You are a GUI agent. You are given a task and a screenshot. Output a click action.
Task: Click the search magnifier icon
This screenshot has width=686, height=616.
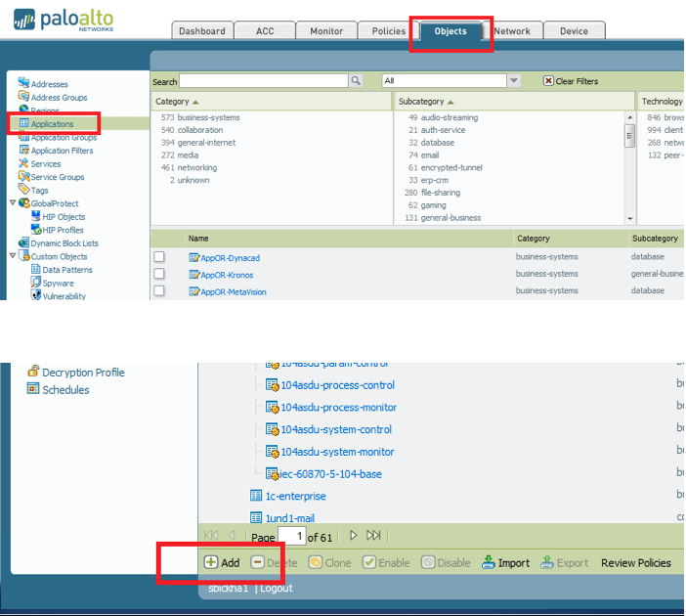356,80
